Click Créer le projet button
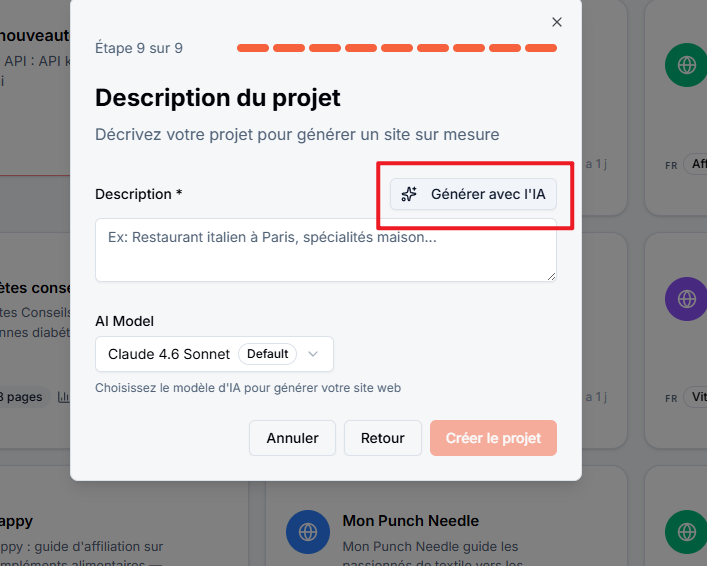707x566 pixels. [x=493, y=438]
